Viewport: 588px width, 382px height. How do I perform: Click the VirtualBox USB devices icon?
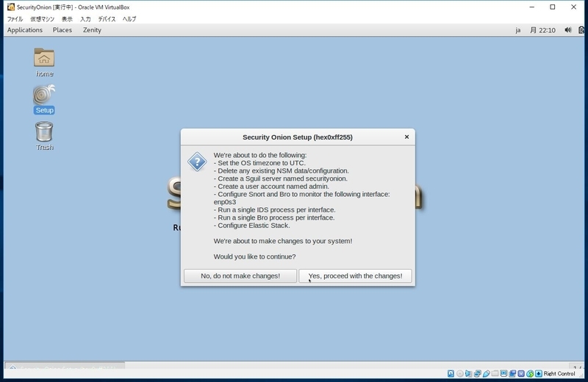487,373
